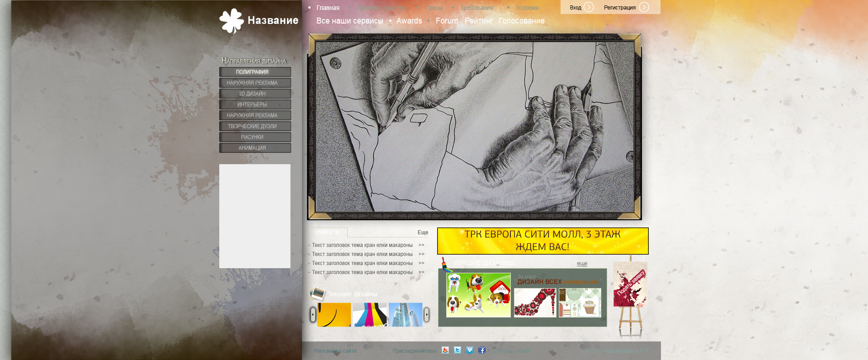Click the large drawing hands artwork image
868x360 pixels.
coord(474,127)
